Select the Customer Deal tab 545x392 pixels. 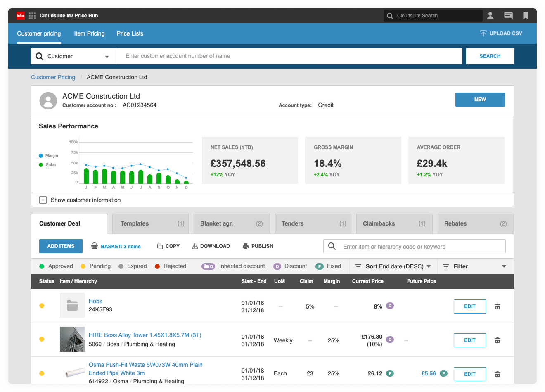(69, 223)
